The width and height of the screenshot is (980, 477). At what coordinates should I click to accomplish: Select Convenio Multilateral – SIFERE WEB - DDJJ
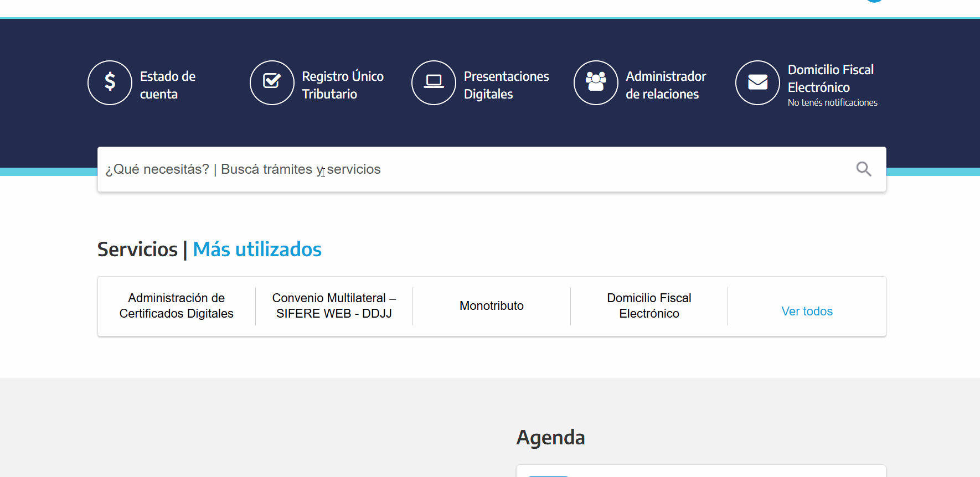(x=334, y=306)
